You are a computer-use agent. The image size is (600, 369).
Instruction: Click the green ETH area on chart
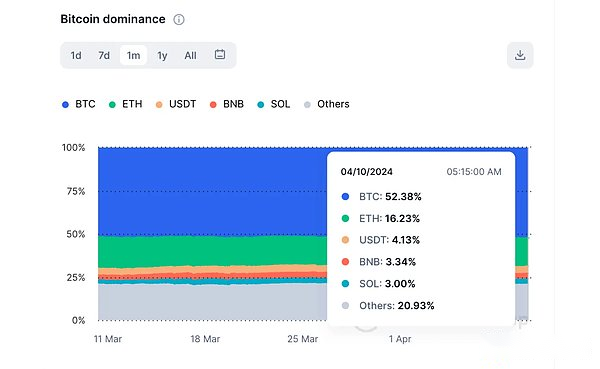coord(210,251)
